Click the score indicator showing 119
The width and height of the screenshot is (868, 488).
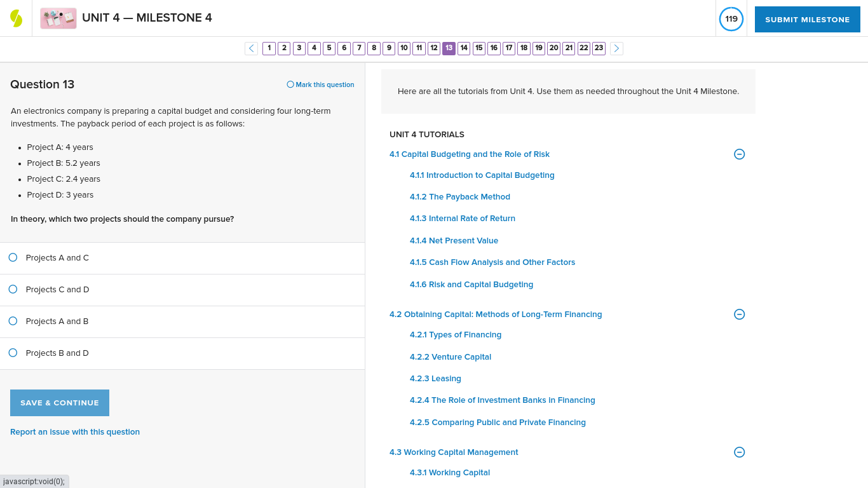[x=731, y=19]
